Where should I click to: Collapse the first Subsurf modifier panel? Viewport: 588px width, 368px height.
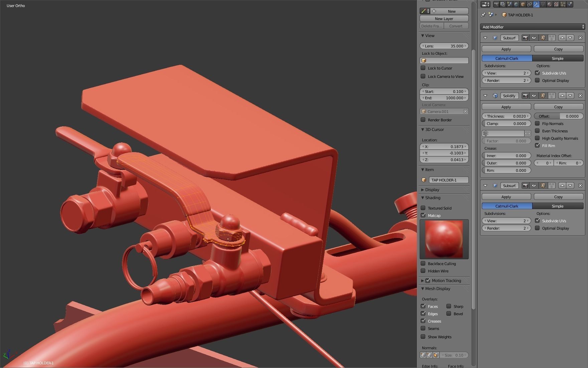[485, 38]
